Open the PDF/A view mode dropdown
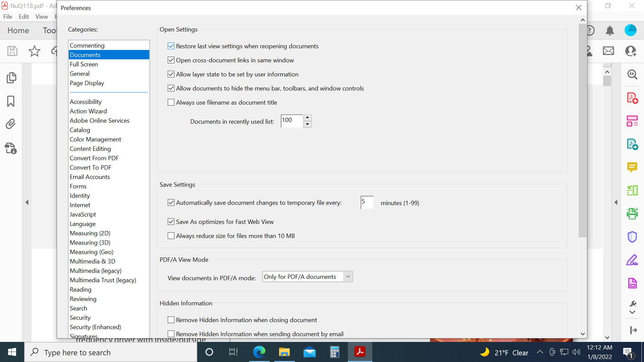Viewport: 644px width, 362px height. point(348,277)
